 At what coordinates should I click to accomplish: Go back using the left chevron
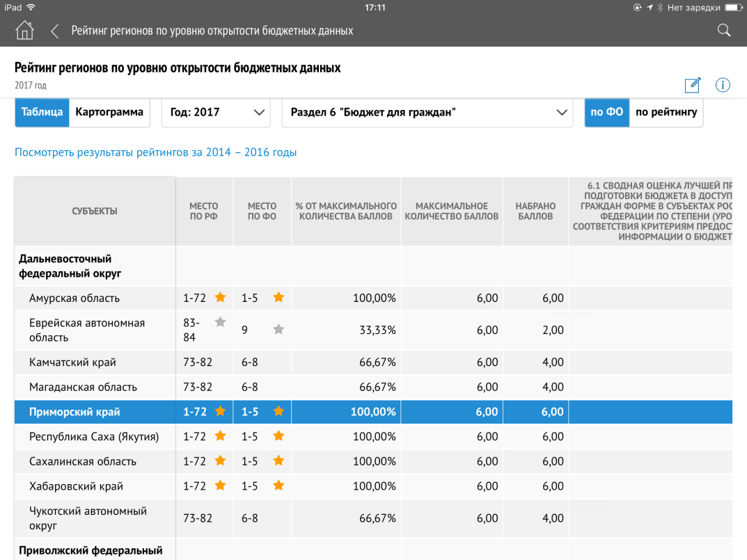[54, 31]
